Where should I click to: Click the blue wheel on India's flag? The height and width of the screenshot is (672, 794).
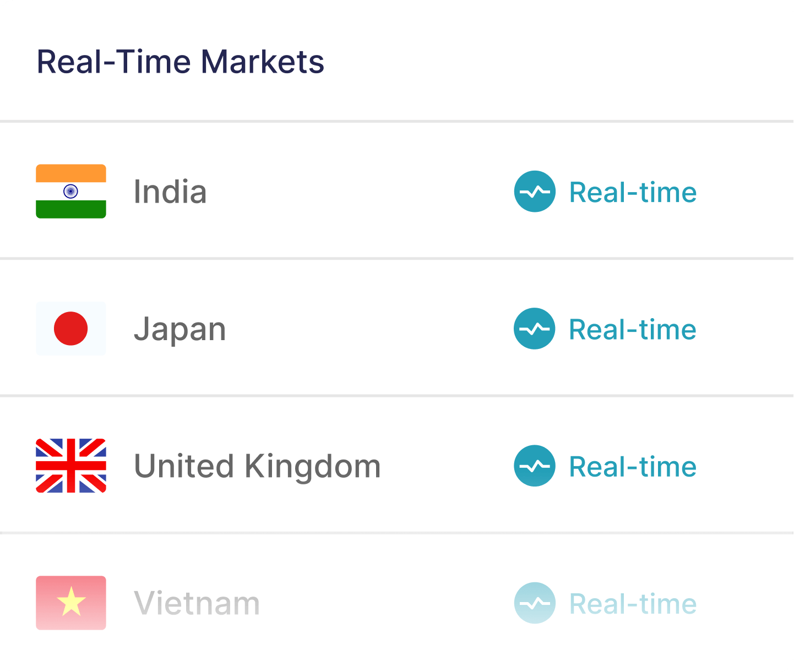click(x=70, y=191)
